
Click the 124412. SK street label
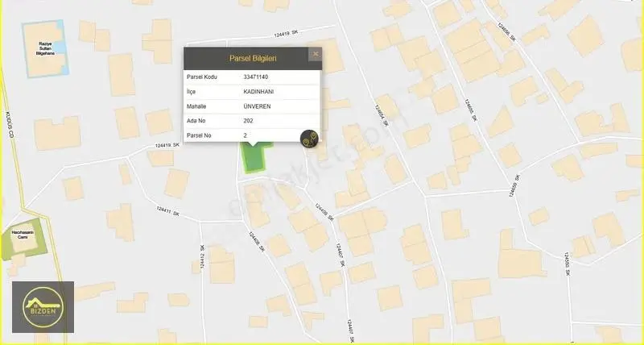[x=202, y=257]
